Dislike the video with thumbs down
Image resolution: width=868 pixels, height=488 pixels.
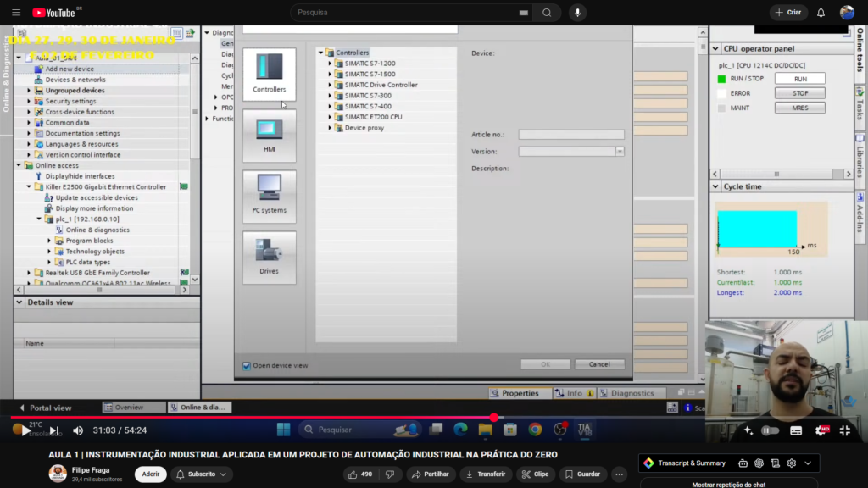[390, 474]
